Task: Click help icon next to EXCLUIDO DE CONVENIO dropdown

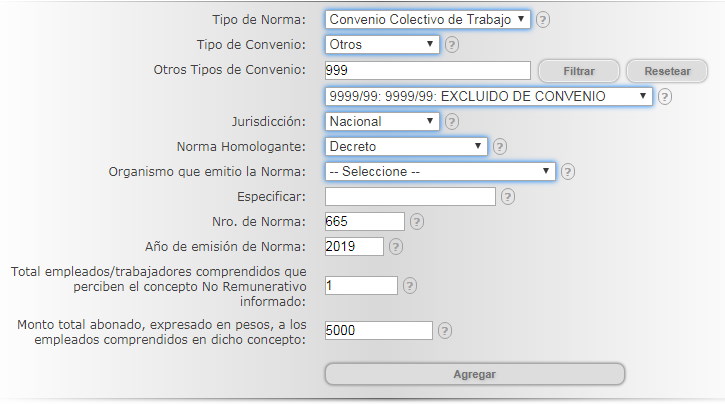Action: point(665,97)
